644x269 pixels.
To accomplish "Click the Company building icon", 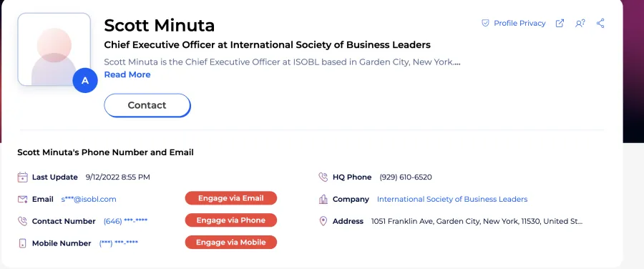I will tap(323, 199).
